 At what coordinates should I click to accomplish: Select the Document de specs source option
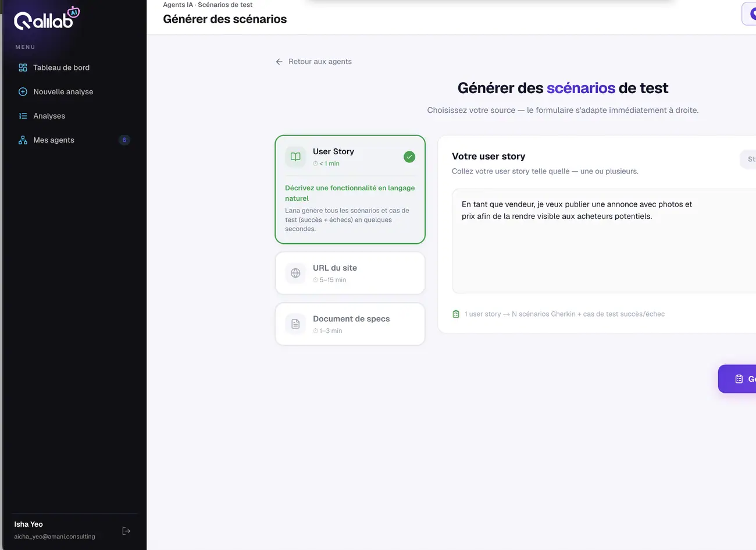pyautogui.click(x=350, y=324)
